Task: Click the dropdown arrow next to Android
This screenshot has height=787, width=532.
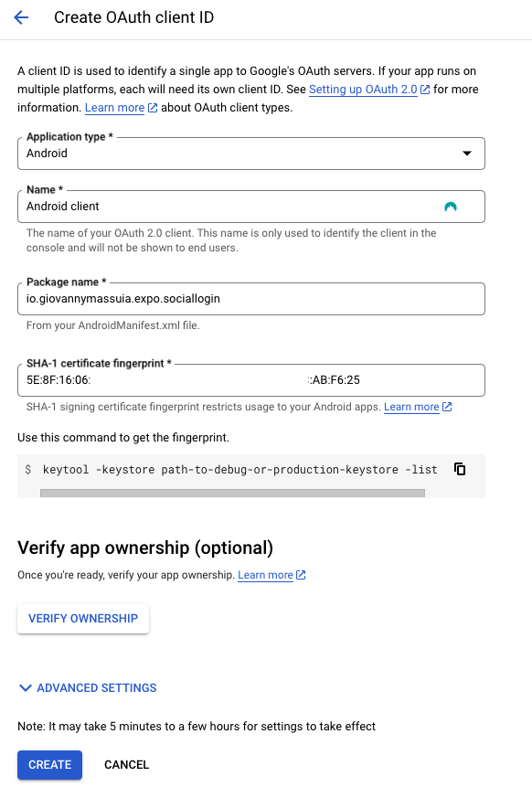Action: coord(467,154)
